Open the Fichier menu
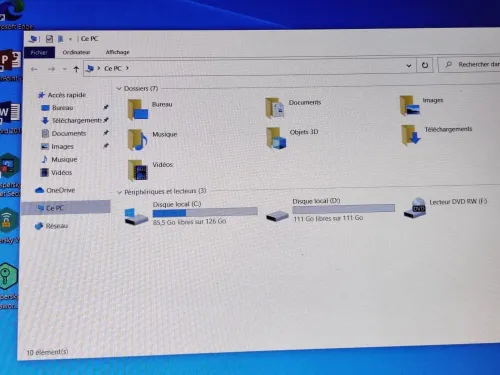Viewport: 500px width, 375px height. click(x=39, y=53)
